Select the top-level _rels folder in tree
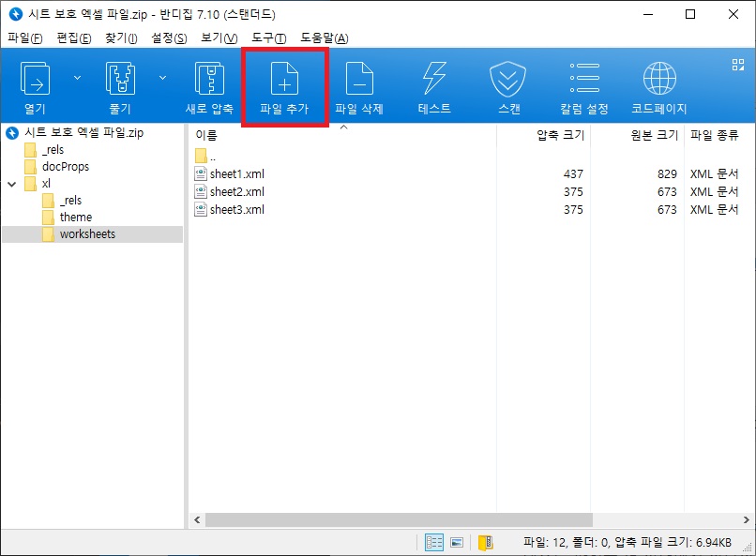Screen dimensions: 756x556 point(53,150)
